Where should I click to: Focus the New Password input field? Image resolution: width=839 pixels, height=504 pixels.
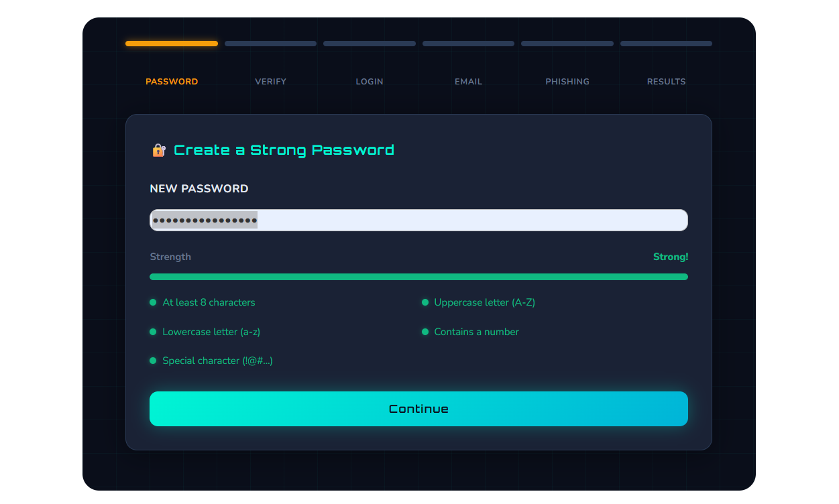tap(418, 220)
